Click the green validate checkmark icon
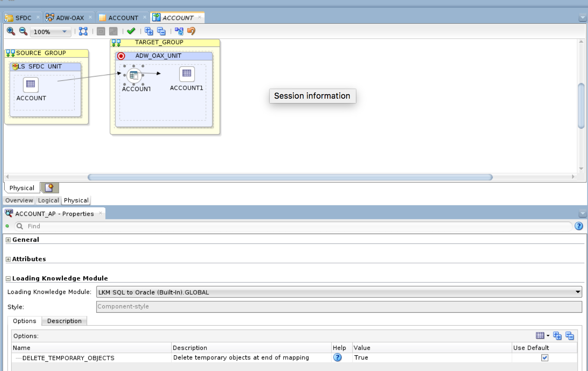The height and width of the screenshot is (371, 588). (131, 31)
